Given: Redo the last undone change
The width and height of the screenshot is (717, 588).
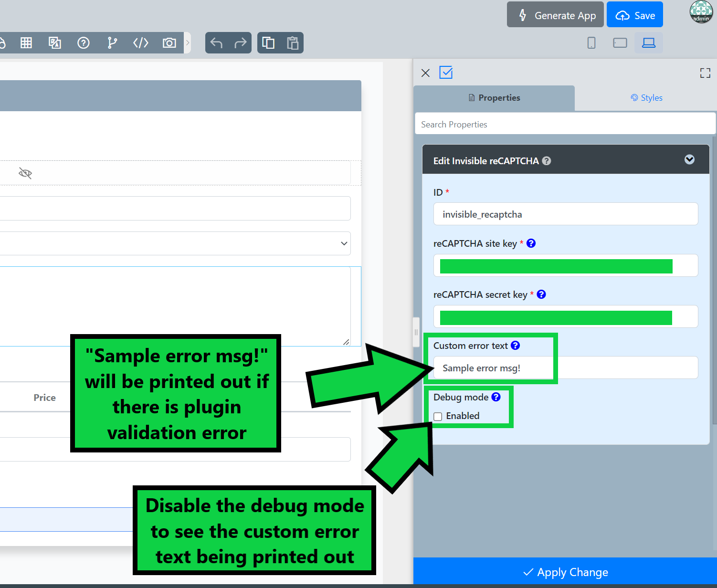Looking at the screenshot, I should coord(241,43).
